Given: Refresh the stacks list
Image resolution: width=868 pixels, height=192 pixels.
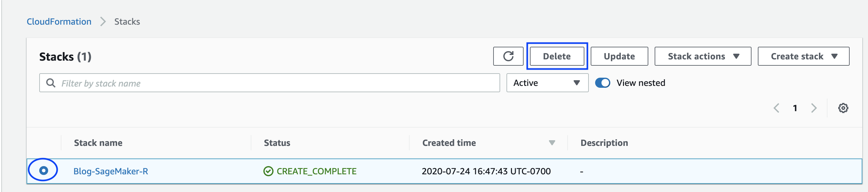Looking at the screenshot, I should 508,56.
